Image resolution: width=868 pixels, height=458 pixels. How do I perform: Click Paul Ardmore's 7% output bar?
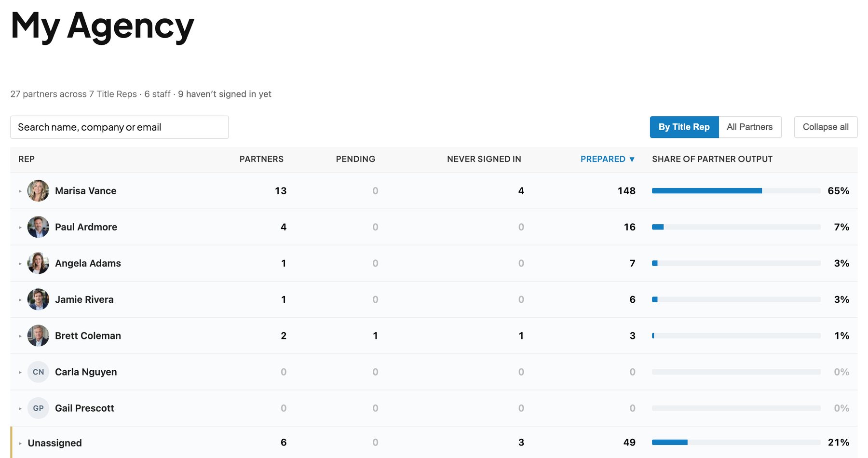pyautogui.click(x=736, y=227)
